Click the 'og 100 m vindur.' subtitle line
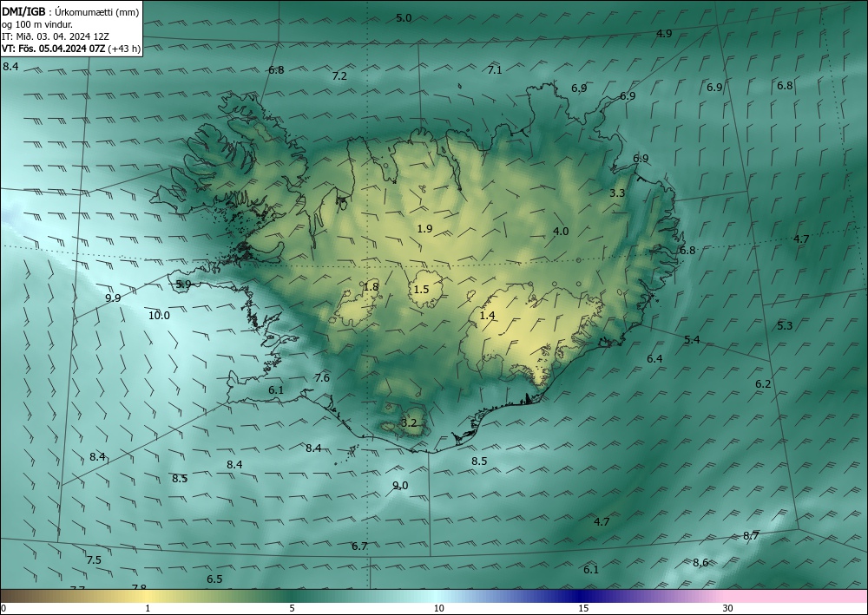This screenshot has width=868, height=615. 37,24
